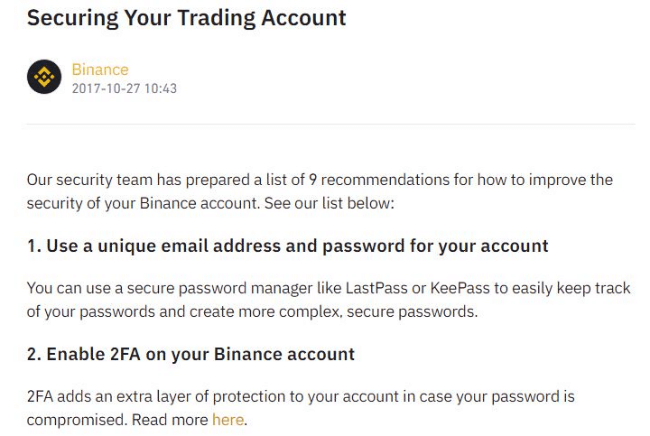Click the Binance logo avatar icon

pyautogui.click(x=44, y=77)
